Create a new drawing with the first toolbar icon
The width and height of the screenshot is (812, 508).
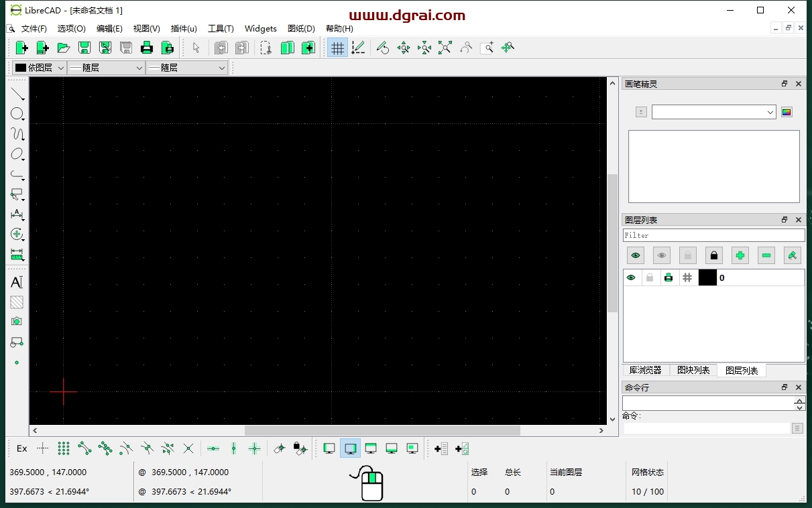point(21,48)
